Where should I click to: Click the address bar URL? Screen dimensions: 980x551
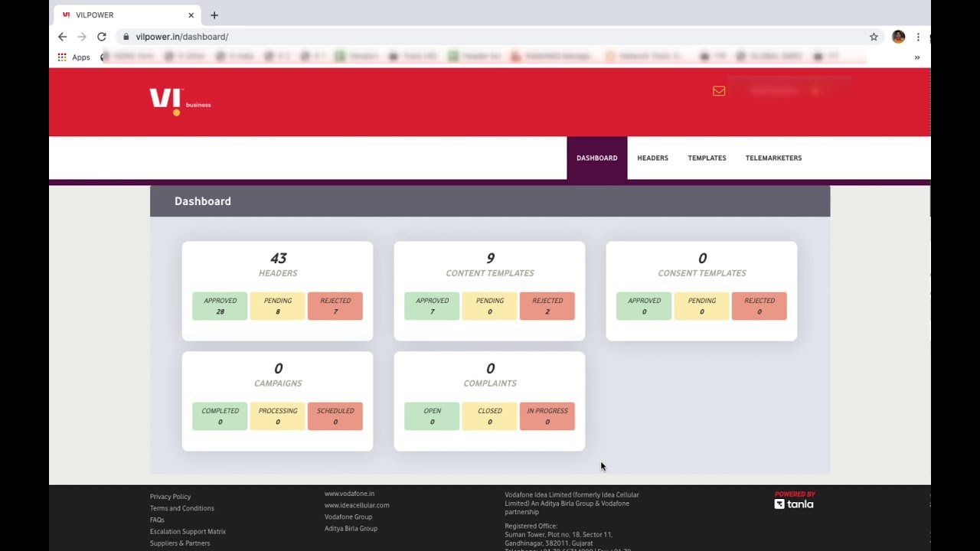(x=182, y=37)
